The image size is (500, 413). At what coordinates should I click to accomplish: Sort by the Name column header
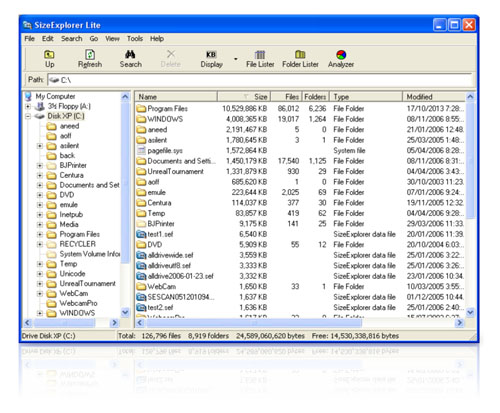[x=176, y=97]
